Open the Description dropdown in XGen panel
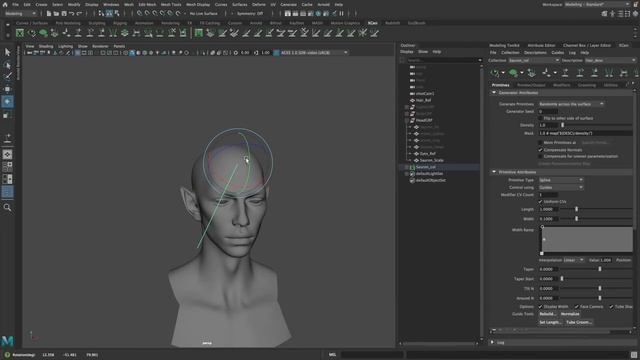 coord(610,60)
